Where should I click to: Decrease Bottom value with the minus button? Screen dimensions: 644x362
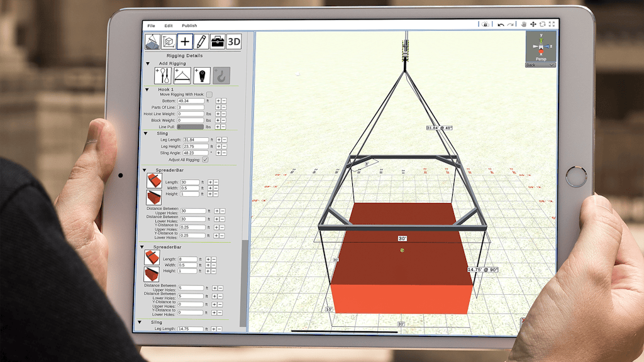tap(223, 101)
